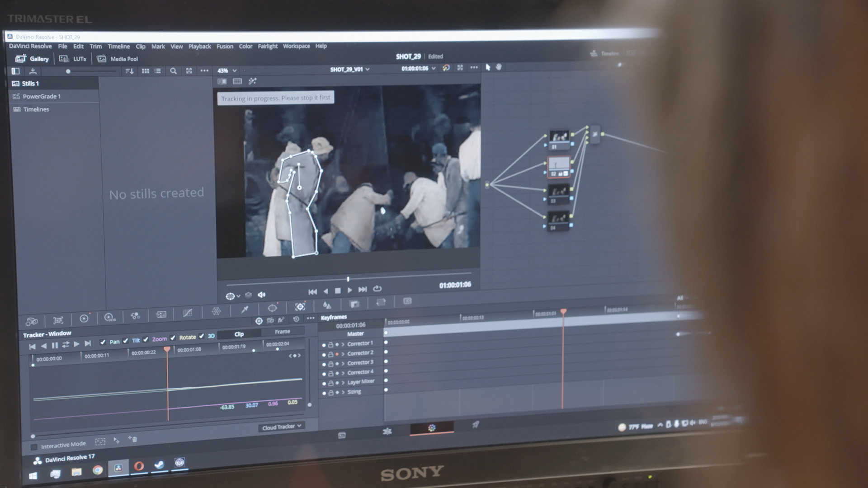This screenshot has height=488, width=868.
Task: Open the Tracker palette
Action: [x=300, y=307]
